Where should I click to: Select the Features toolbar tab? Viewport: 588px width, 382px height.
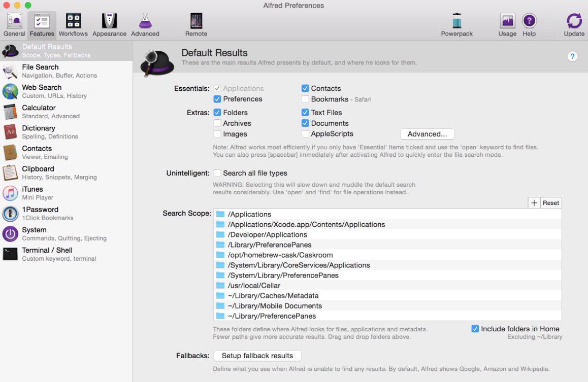click(42, 25)
